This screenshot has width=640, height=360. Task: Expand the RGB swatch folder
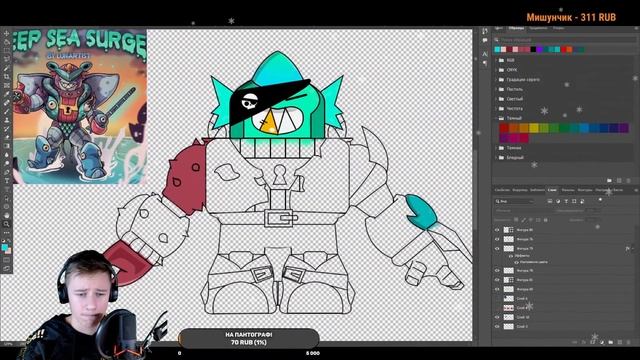(x=497, y=60)
